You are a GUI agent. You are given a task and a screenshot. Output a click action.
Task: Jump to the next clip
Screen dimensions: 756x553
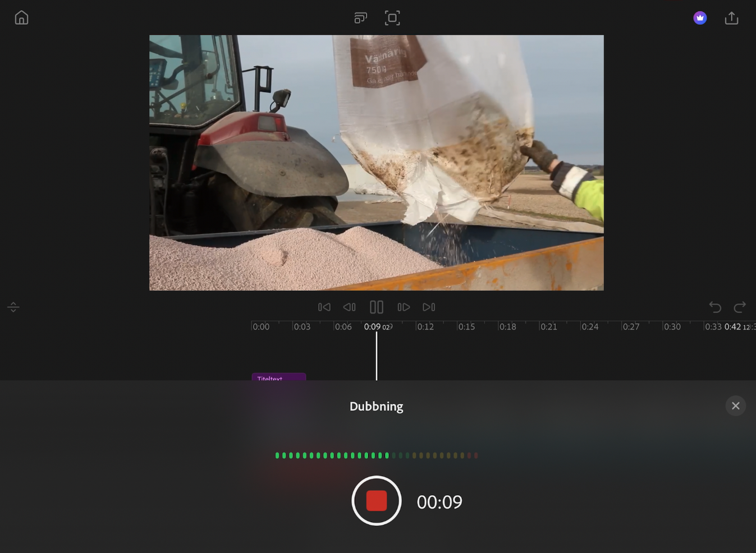429,307
